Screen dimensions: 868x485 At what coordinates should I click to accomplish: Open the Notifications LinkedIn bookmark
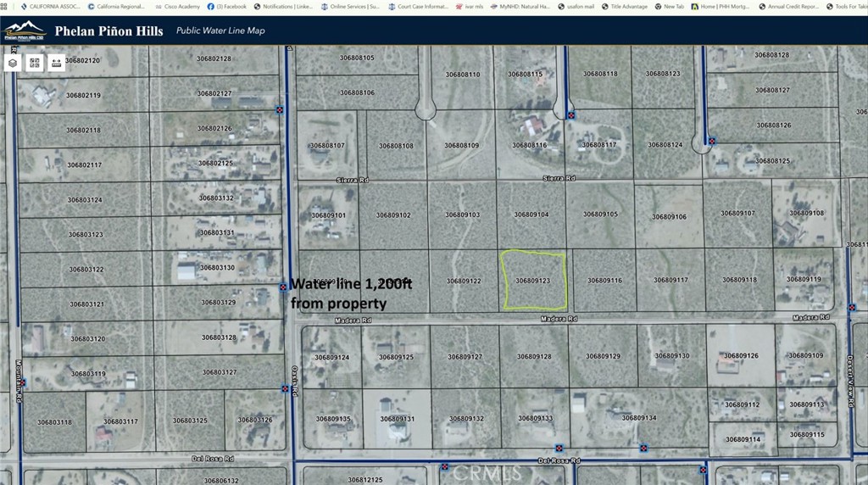pos(283,7)
